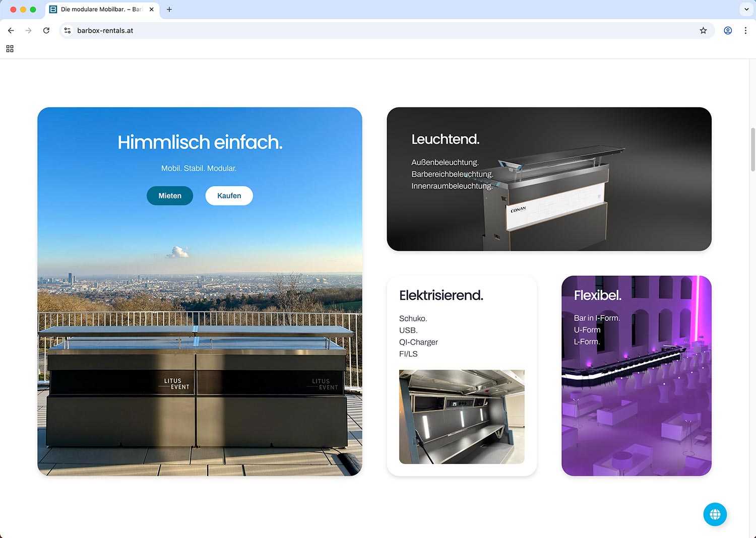756x538 pixels.
Task: Open the Chrome profile icon
Action: click(728, 31)
